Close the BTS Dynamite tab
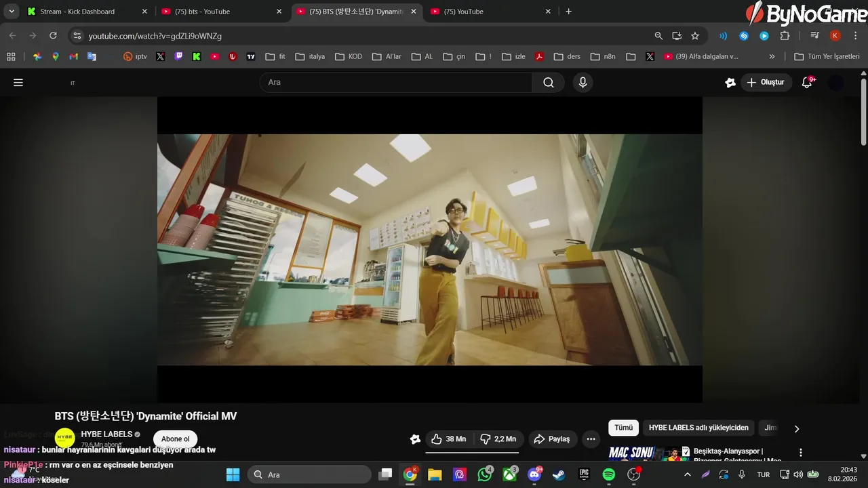Viewport: 868px width, 488px height. click(414, 12)
